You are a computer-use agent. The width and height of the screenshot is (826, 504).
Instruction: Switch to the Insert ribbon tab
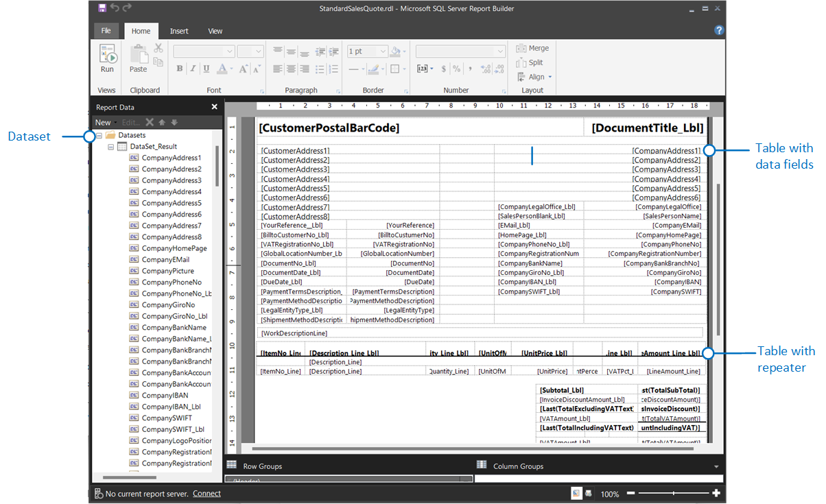coord(179,31)
